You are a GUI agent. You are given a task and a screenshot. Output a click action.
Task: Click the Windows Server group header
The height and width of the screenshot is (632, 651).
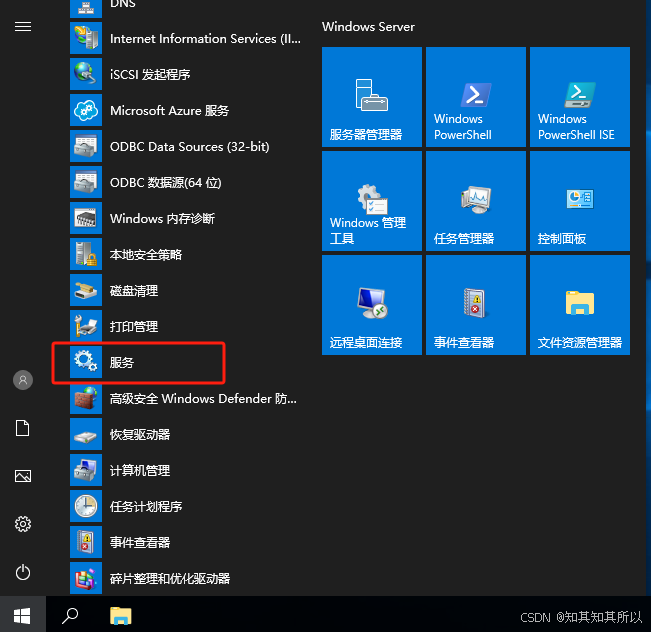tap(368, 27)
